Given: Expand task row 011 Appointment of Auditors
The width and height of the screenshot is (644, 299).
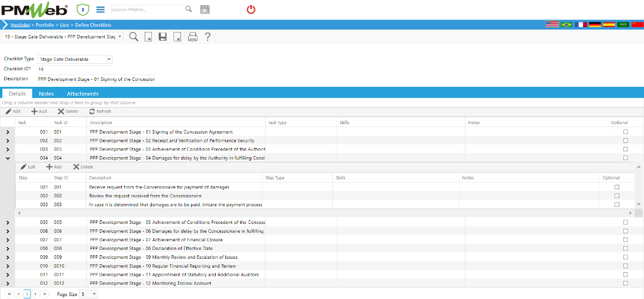Looking at the screenshot, I should click(x=8, y=274).
